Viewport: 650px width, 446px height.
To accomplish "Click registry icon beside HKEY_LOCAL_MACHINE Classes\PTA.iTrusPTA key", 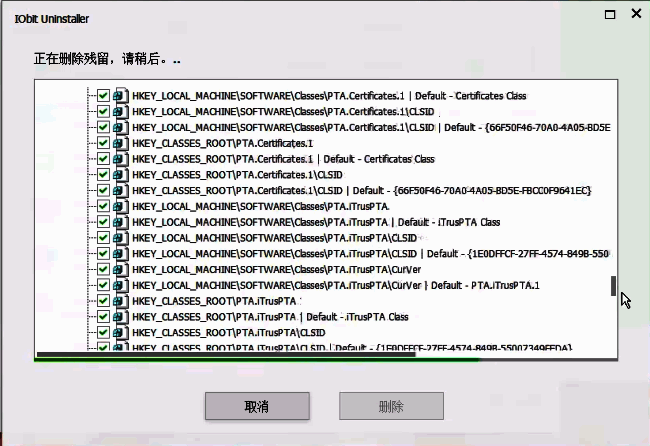I will point(121,206).
